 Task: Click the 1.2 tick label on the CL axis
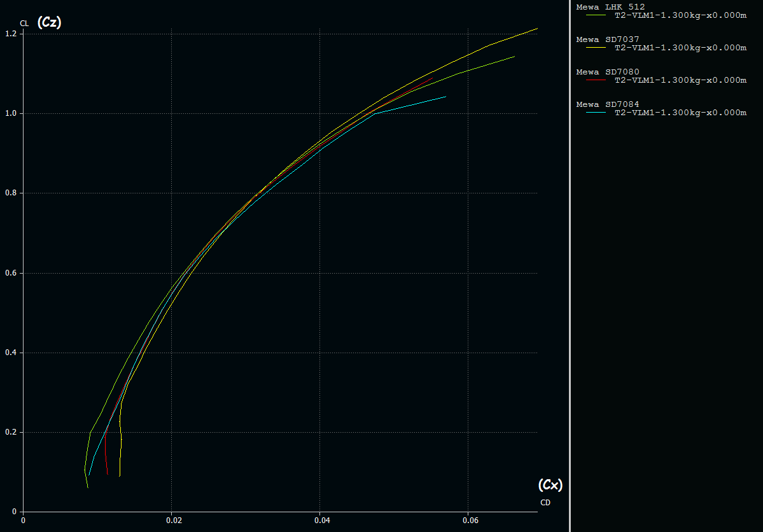pyautogui.click(x=10, y=34)
